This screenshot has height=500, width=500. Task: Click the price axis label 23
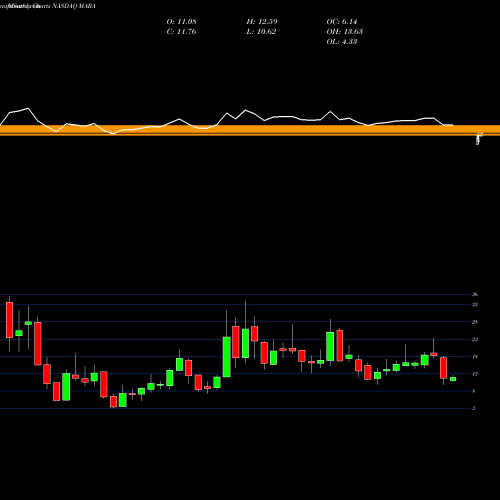[x=475, y=339]
